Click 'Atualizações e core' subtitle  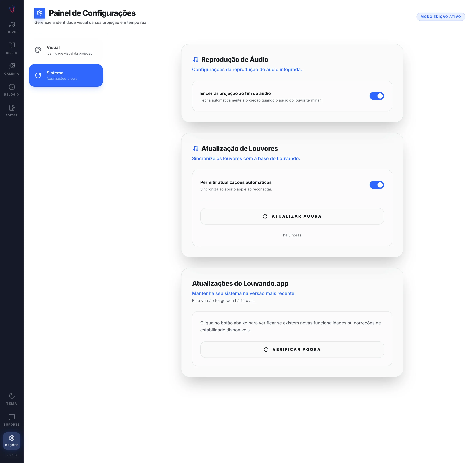coord(62,79)
